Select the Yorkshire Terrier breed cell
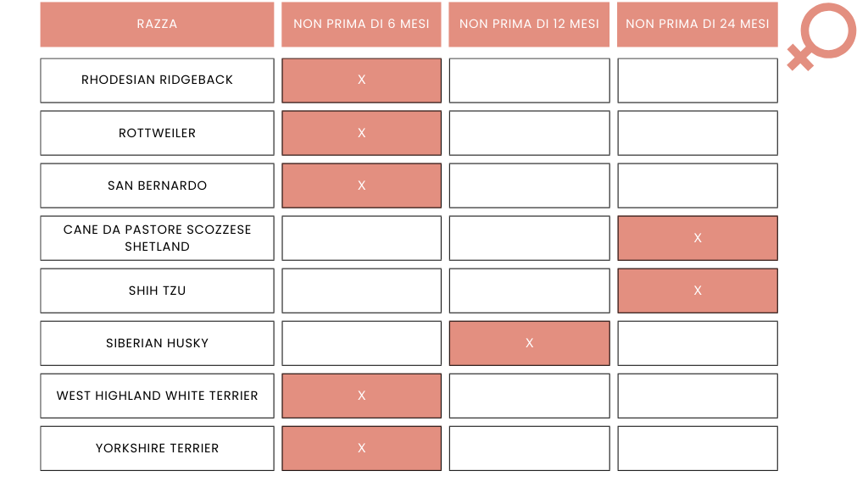Screen dimensions: 868x482 click(x=157, y=448)
